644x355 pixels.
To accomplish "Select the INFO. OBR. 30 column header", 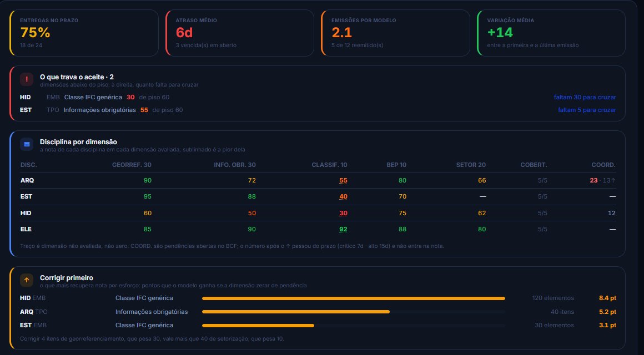I will [x=234, y=165].
